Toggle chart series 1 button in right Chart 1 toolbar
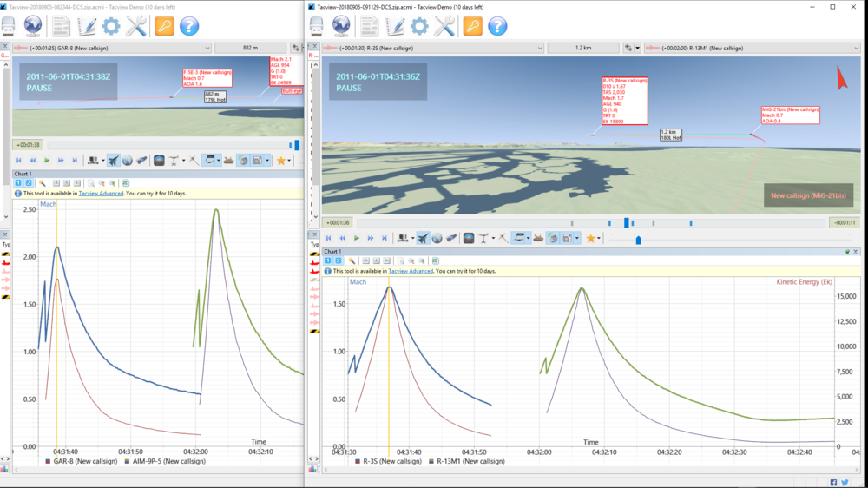Image resolution: width=868 pixels, height=488 pixels. 328,260
